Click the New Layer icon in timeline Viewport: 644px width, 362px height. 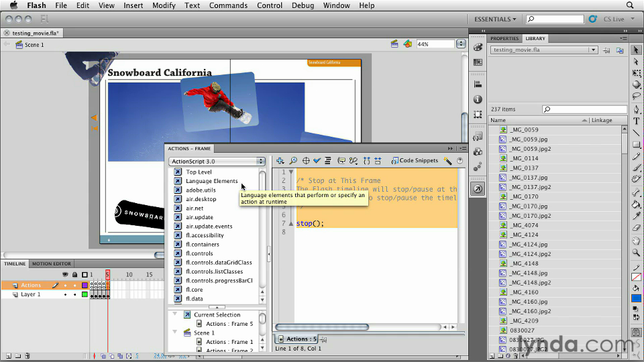pos(8,356)
